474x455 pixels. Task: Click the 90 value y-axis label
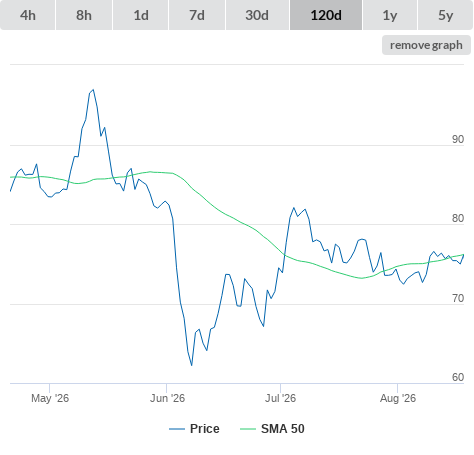pos(458,139)
